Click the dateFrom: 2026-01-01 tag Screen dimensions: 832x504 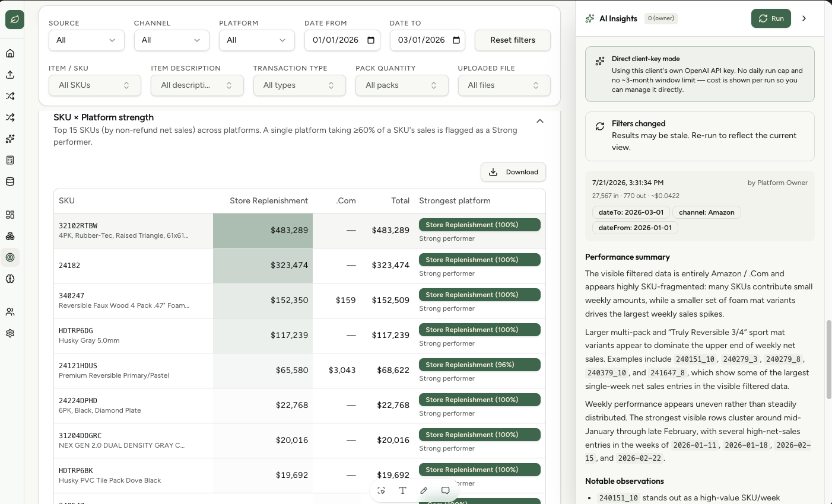point(635,228)
